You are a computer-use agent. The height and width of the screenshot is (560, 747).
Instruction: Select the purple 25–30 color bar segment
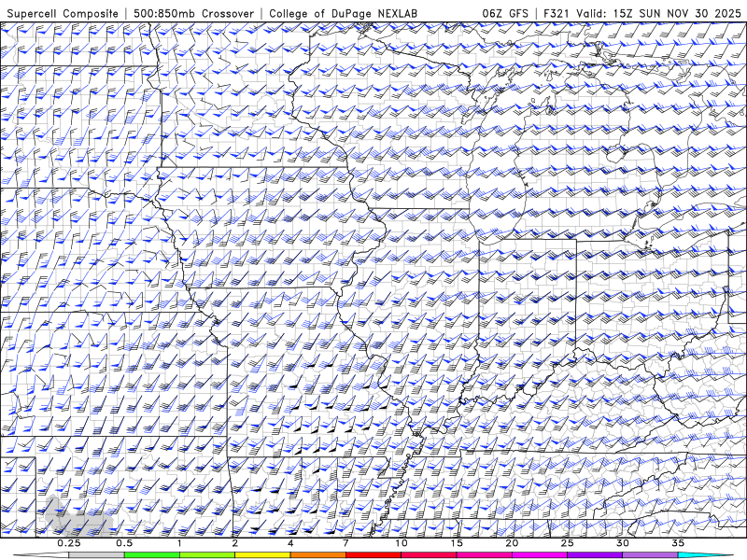pos(595,555)
